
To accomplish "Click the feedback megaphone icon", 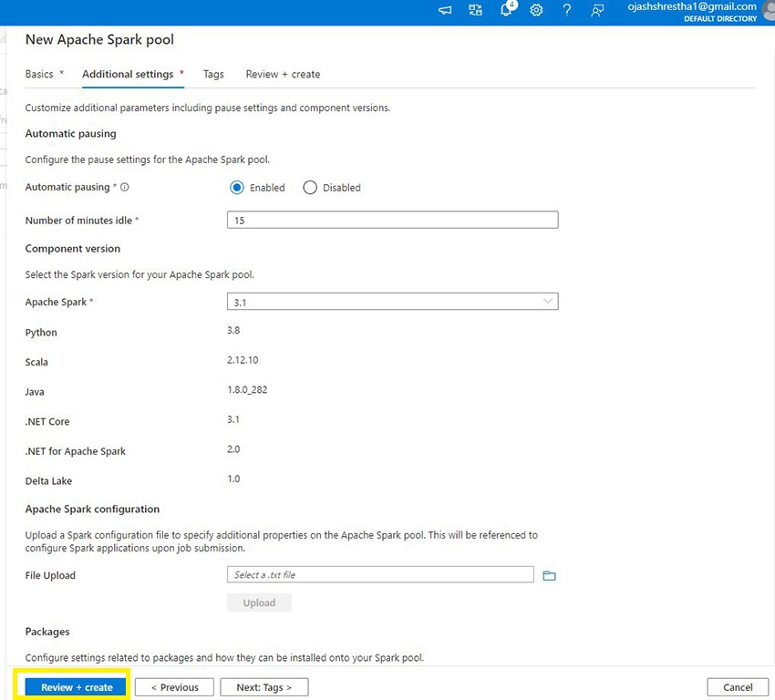I will click(445, 10).
